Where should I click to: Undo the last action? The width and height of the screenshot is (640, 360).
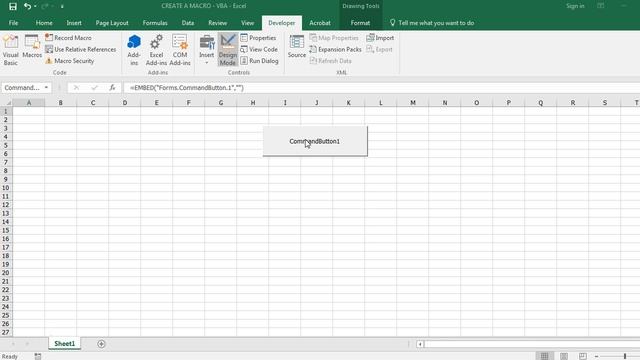point(27,6)
